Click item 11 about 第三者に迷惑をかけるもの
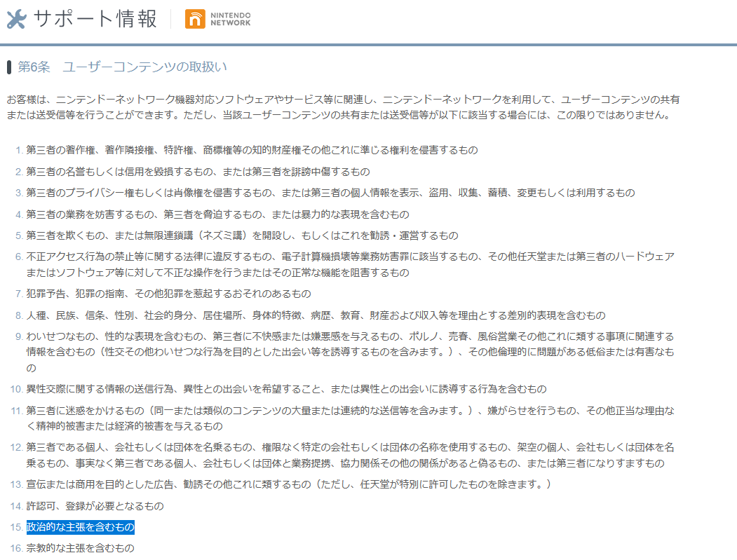This screenshot has height=560, width=737. pos(350,418)
